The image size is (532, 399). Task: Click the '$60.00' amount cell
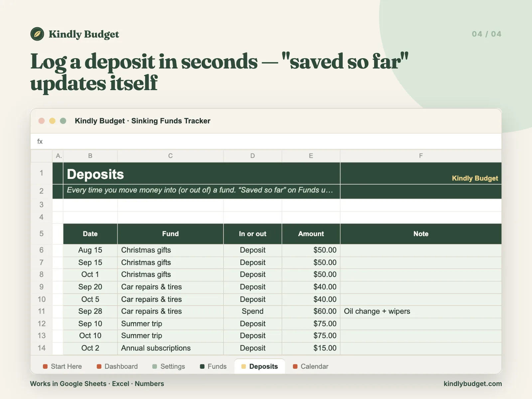[x=311, y=311]
